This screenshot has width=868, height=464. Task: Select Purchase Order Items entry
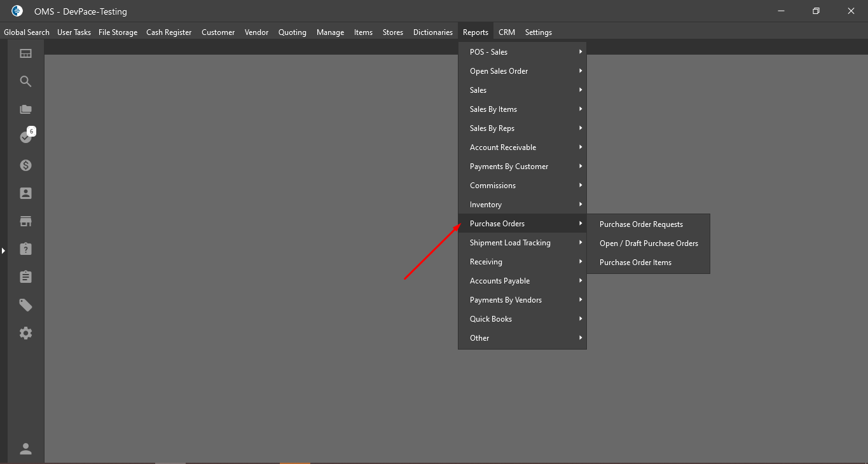coord(635,263)
